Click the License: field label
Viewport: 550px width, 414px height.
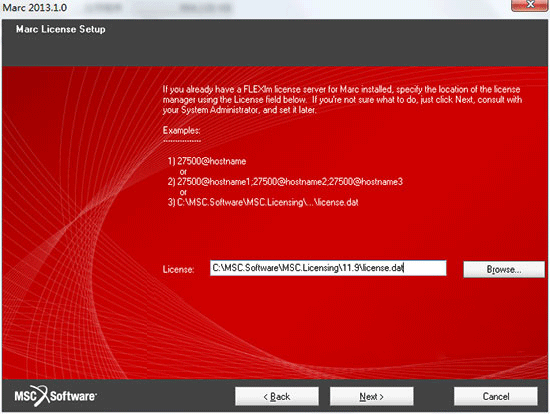(x=178, y=269)
